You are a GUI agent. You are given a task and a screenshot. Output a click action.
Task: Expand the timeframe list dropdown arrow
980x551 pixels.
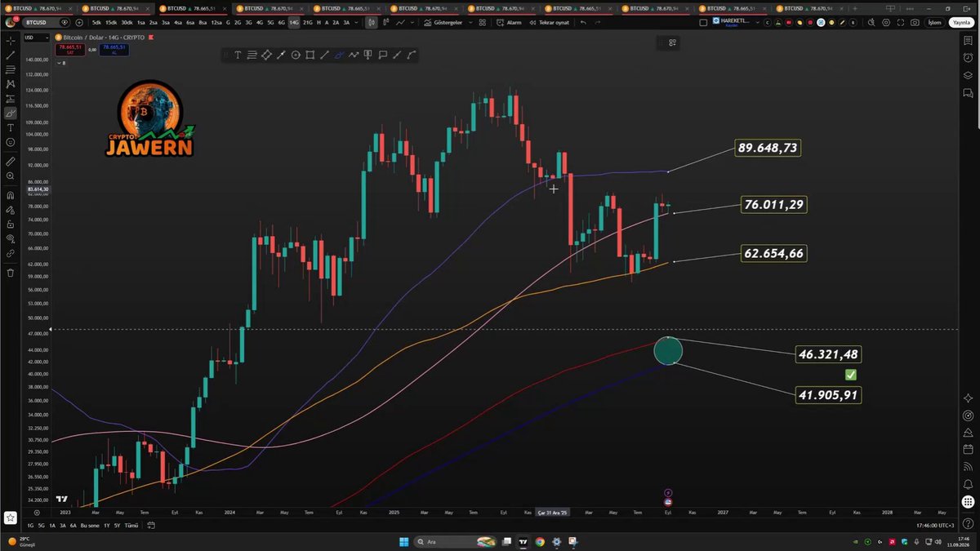pyautogui.click(x=358, y=23)
